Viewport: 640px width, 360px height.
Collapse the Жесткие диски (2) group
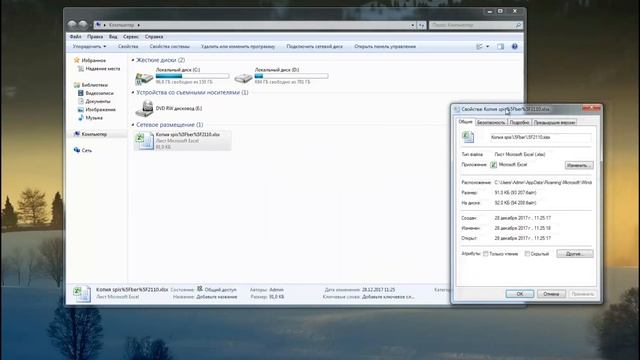133,60
